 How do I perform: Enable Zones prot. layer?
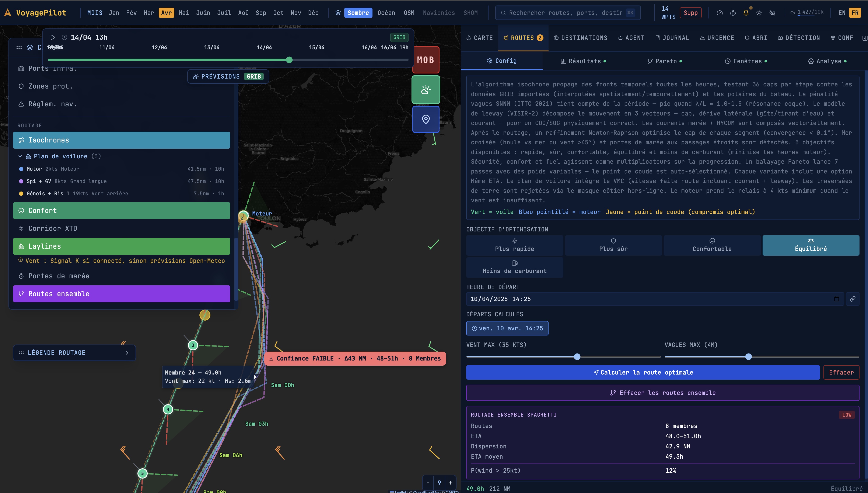point(121,86)
